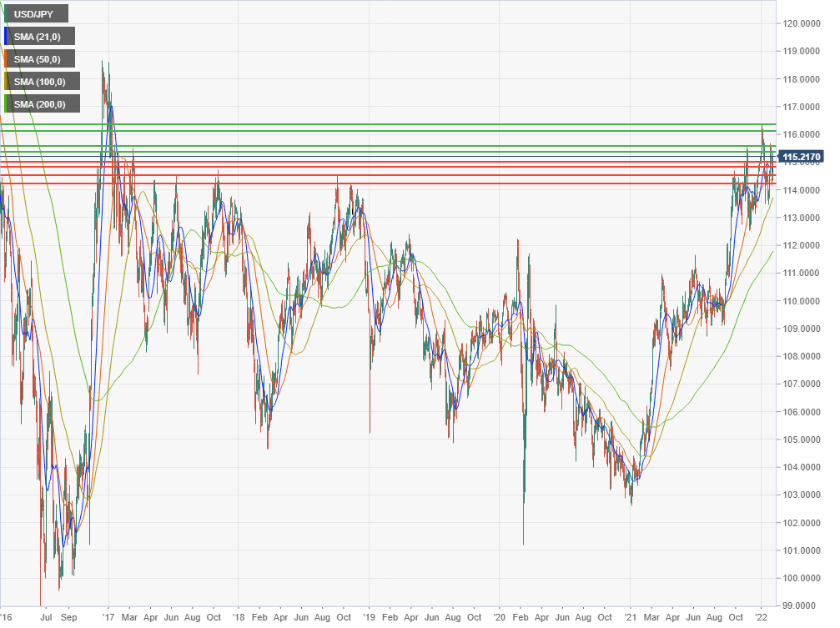
Task: Click the 110.0000 price axis label
Action: (x=801, y=301)
